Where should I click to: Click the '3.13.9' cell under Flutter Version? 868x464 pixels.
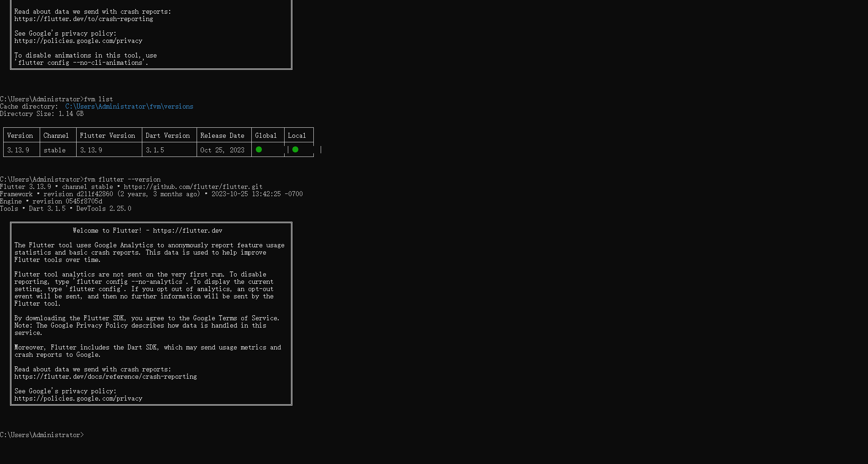[x=91, y=150]
